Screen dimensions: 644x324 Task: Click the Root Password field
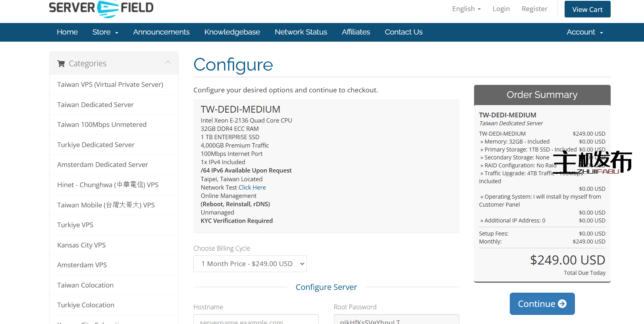(396, 320)
